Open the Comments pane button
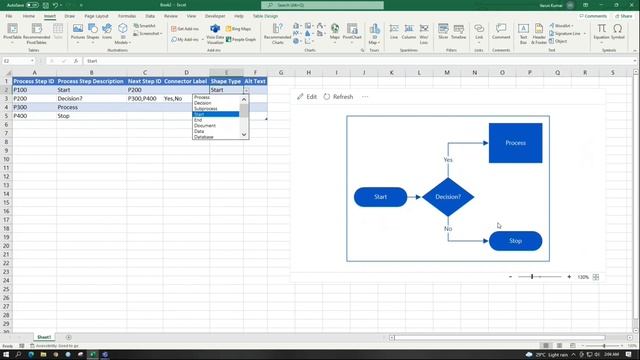 pos(593,16)
